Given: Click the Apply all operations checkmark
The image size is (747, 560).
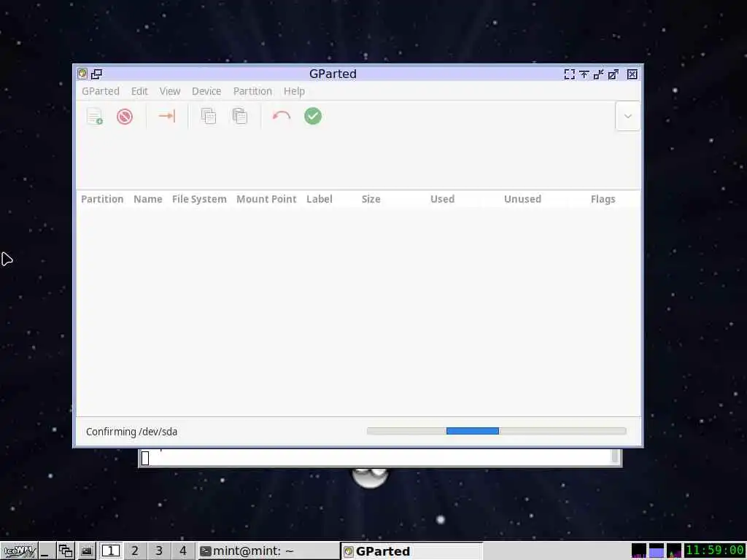Looking at the screenshot, I should pos(313,116).
